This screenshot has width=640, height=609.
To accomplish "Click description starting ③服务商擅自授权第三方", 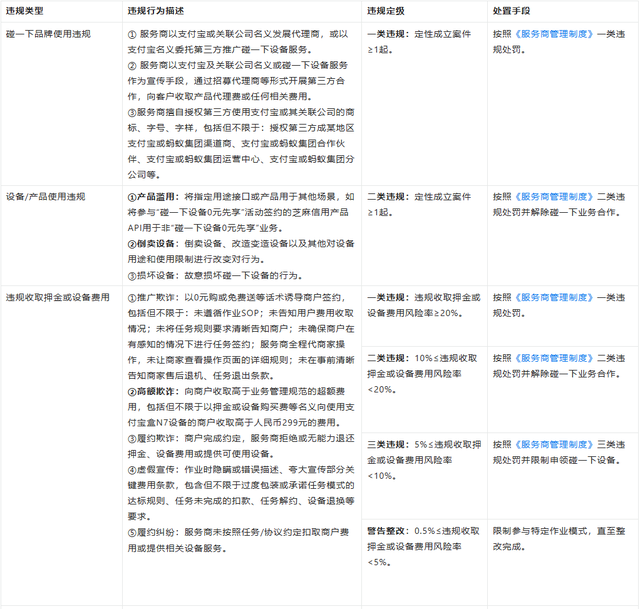I will [241, 143].
